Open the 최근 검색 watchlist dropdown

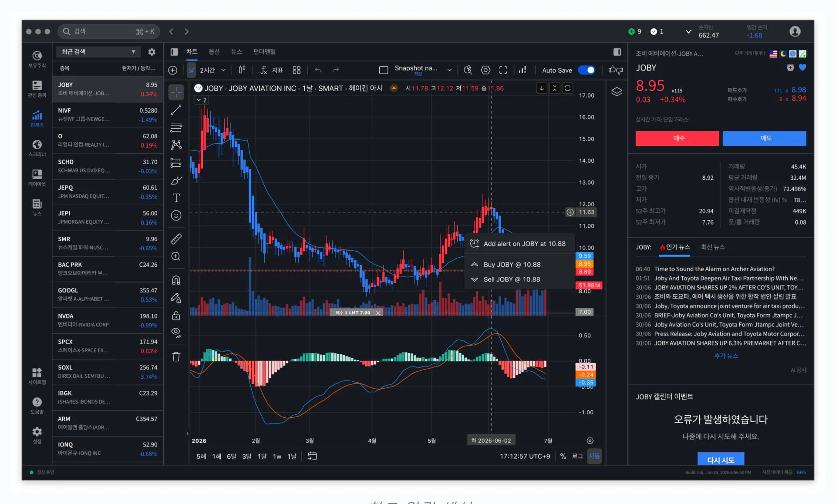point(98,52)
